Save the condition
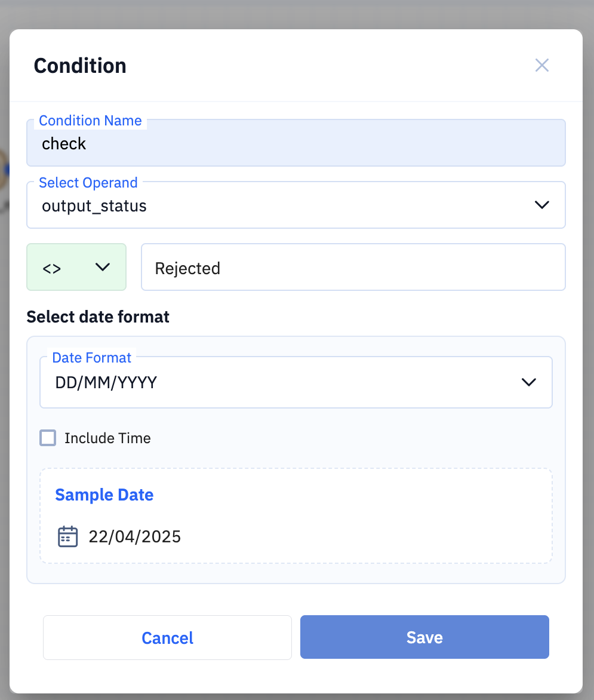Image resolution: width=594 pixels, height=700 pixels. click(424, 637)
